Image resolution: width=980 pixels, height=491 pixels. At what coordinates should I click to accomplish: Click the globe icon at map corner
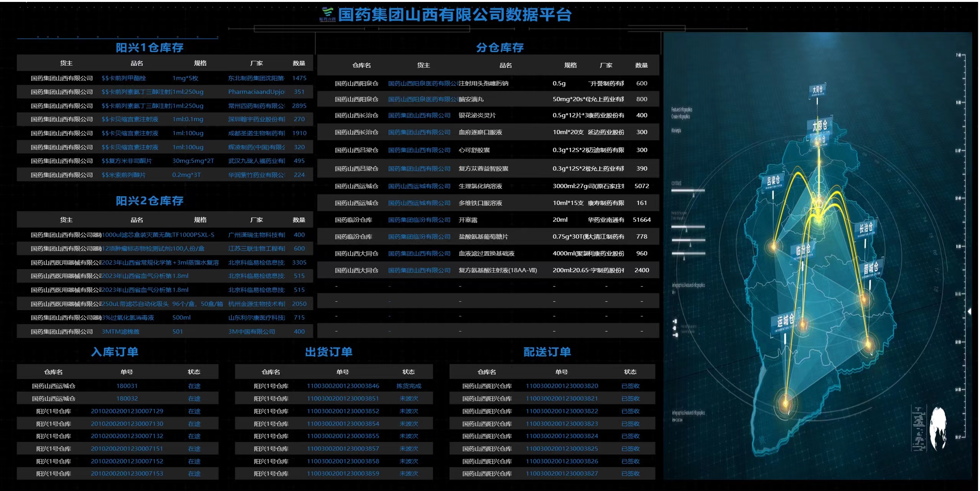[938, 428]
